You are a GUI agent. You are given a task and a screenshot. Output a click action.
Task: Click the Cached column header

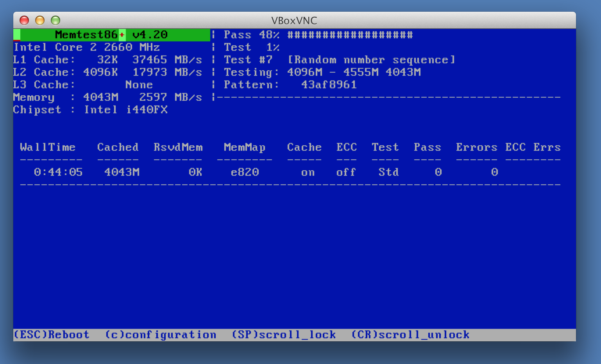coord(118,147)
